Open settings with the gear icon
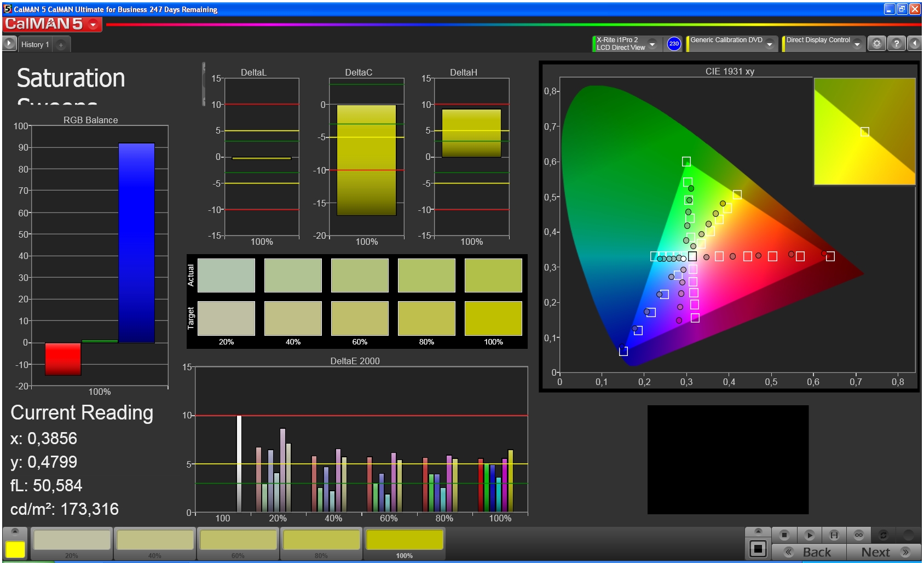 click(x=877, y=44)
